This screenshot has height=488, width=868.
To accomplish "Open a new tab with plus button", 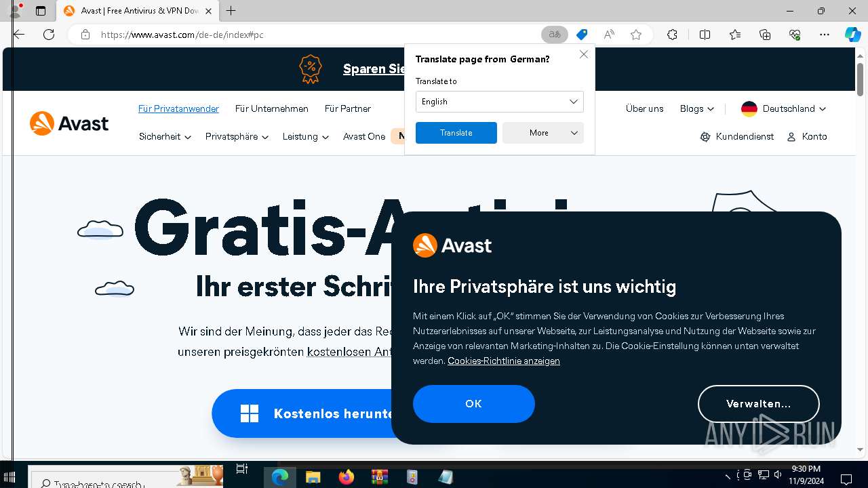I will (x=231, y=11).
